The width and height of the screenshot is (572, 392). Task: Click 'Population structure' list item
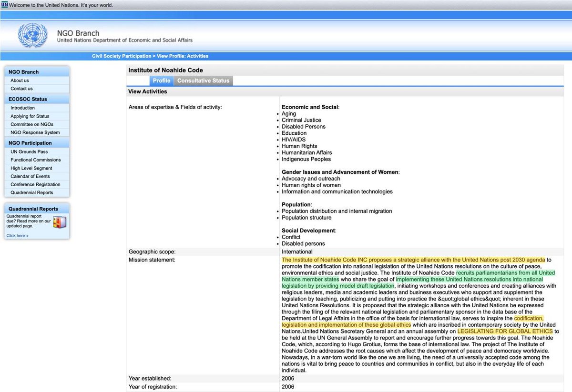pos(306,218)
